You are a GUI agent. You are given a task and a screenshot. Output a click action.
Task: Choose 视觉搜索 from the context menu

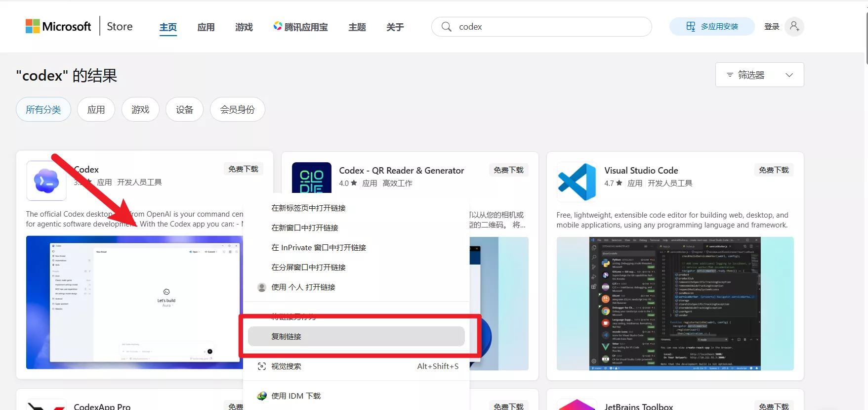pyautogui.click(x=356, y=366)
